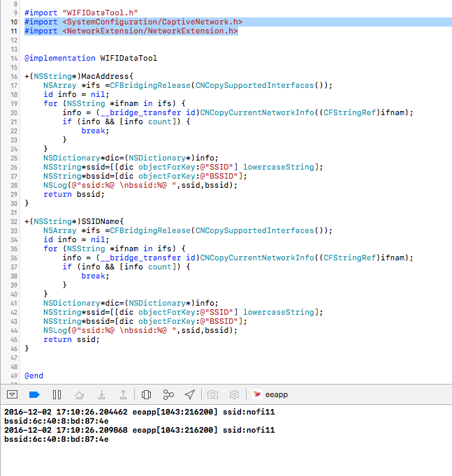Viewport: 452px width, 476px height.
Task: Click @"SSID" string on line 42
Action: pos(217,312)
